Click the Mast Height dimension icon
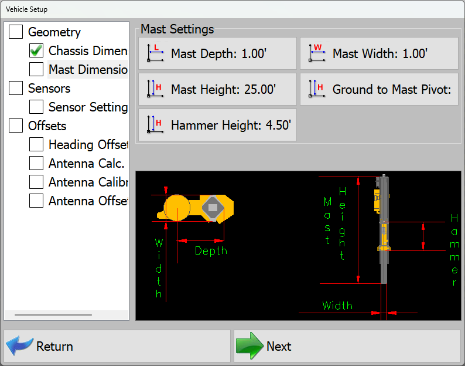Image resolution: width=465 pixels, height=366 pixels. coord(155,89)
